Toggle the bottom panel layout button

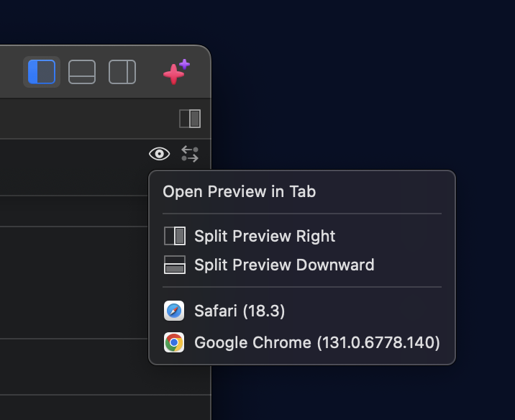click(x=82, y=72)
